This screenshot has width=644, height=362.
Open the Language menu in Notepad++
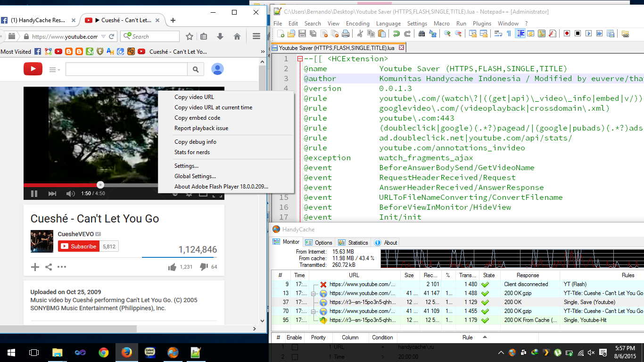tap(388, 23)
